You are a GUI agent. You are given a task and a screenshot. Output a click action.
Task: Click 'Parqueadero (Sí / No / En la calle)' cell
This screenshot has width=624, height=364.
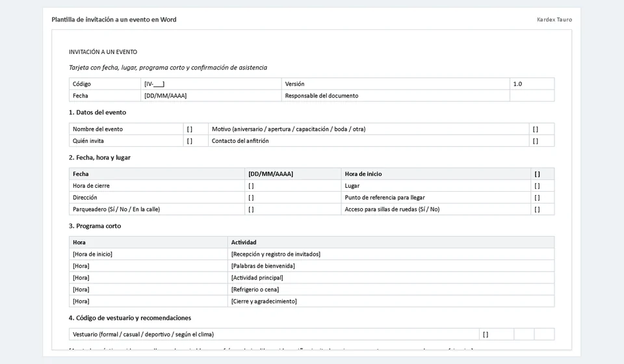pyautogui.click(x=157, y=209)
